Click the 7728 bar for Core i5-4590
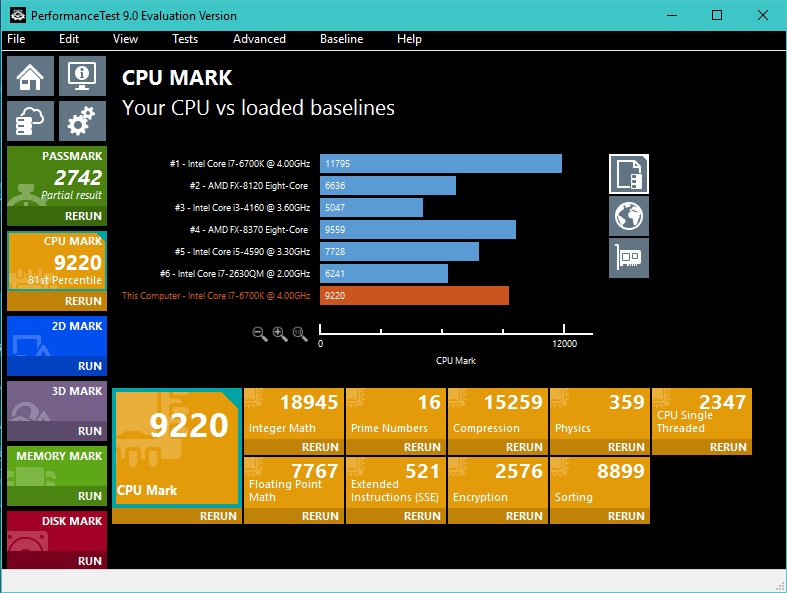Image resolution: width=787 pixels, height=593 pixels. (400, 252)
